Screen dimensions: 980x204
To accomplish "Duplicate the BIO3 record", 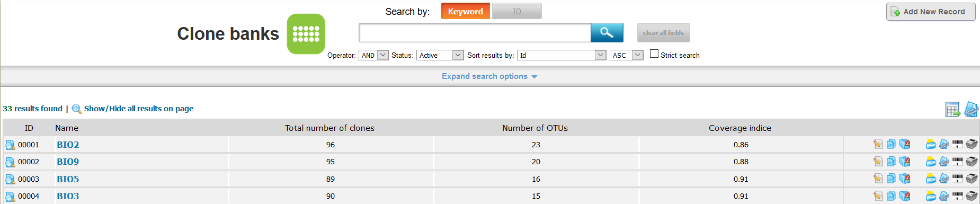I will [891, 196].
